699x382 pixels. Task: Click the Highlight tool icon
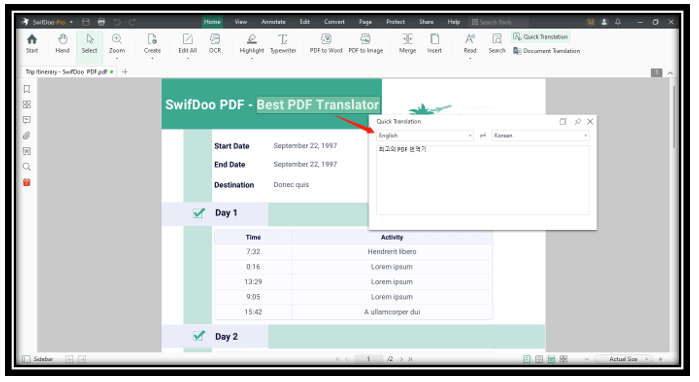(x=252, y=39)
